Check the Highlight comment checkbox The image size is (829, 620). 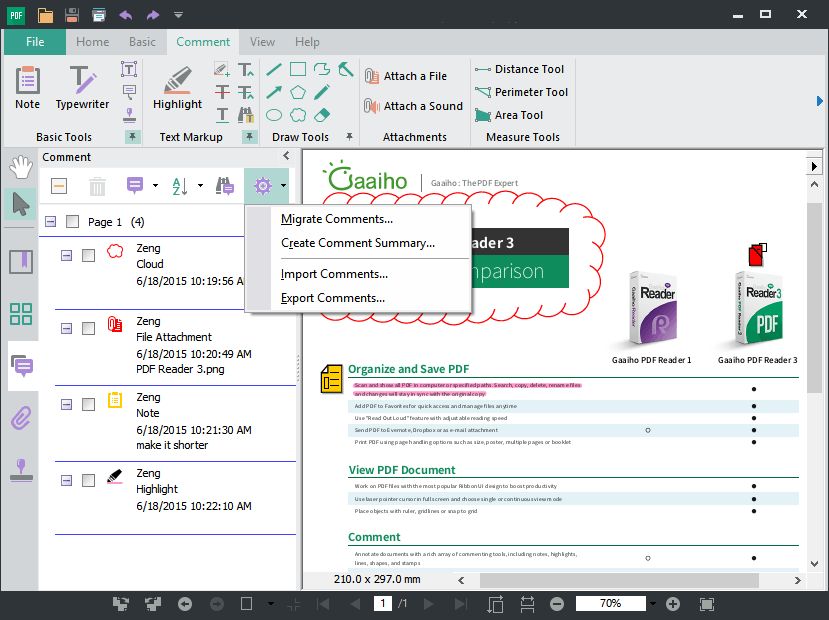tap(88, 480)
